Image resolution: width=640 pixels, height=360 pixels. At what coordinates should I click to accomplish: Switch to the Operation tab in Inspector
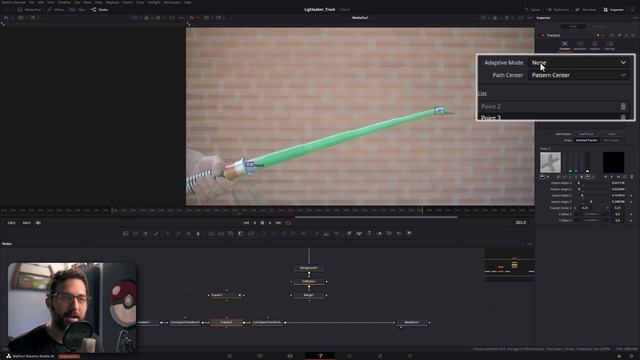click(580, 46)
